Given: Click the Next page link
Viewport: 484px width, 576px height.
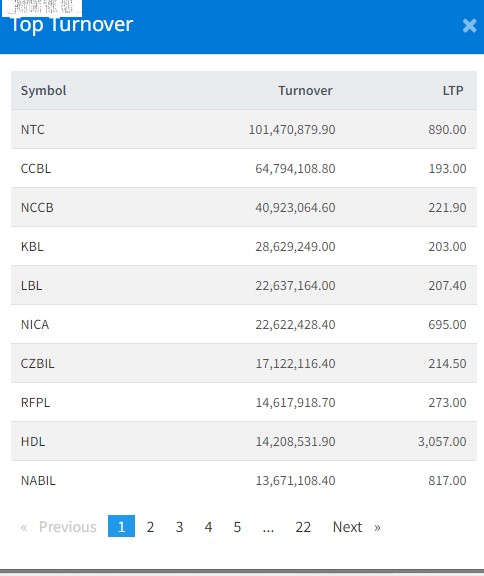Looking at the screenshot, I should pos(356,526).
